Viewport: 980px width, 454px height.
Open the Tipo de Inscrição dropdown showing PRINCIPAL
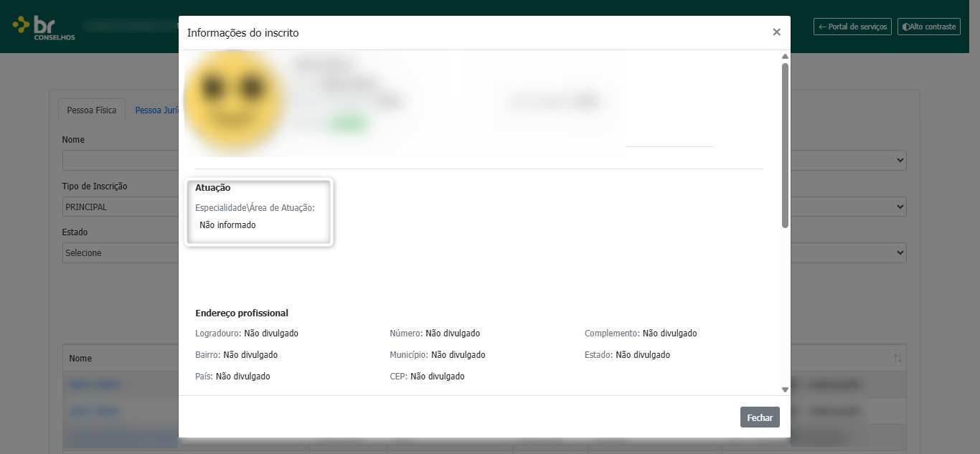coord(120,207)
